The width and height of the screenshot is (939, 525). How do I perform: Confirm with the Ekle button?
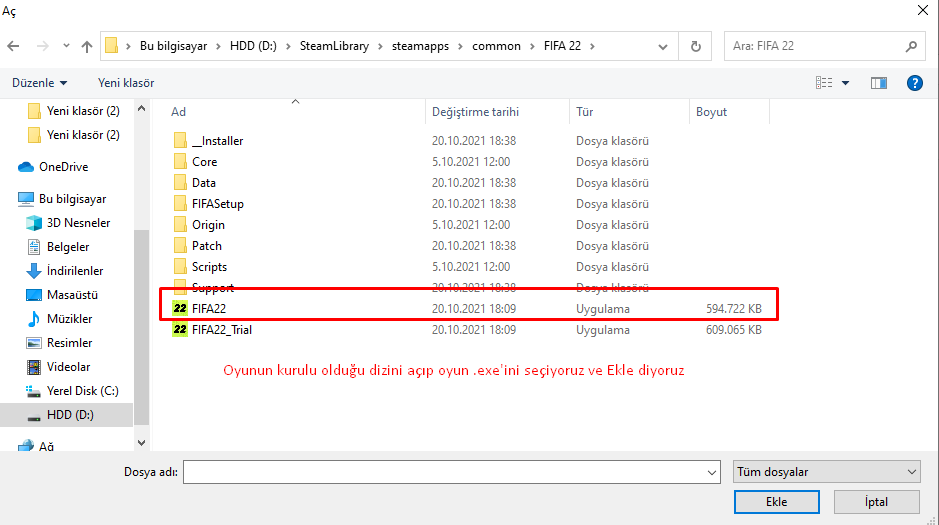(776, 502)
